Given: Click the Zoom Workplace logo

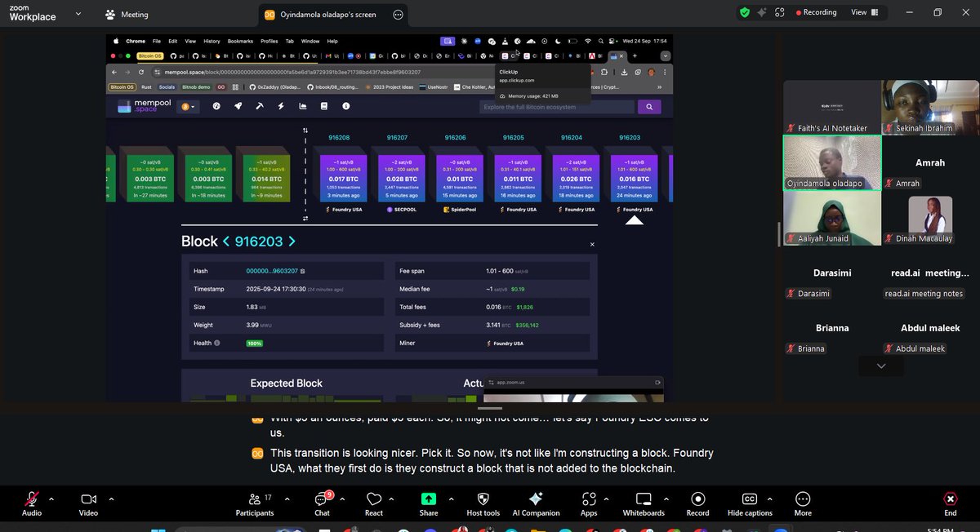Looking at the screenshot, I should point(31,11).
